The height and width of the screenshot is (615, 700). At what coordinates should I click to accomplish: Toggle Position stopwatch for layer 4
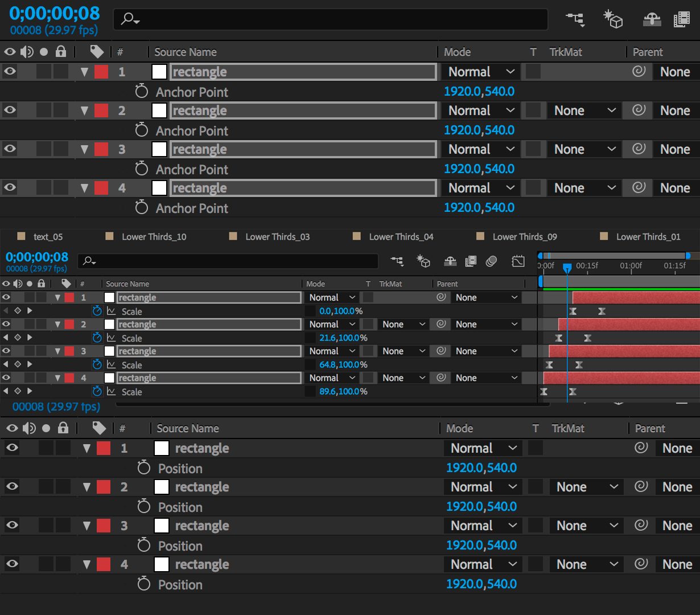(x=144, y=584)
